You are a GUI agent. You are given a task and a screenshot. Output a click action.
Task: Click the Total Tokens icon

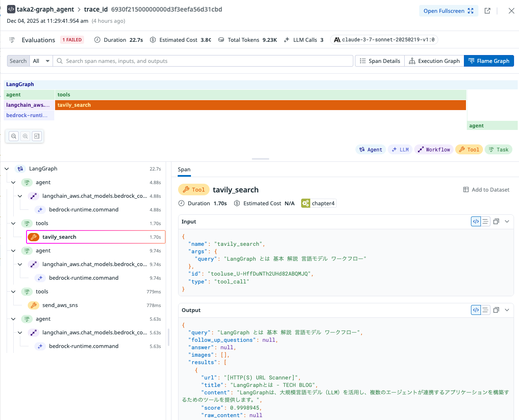[x=221, y=40]
